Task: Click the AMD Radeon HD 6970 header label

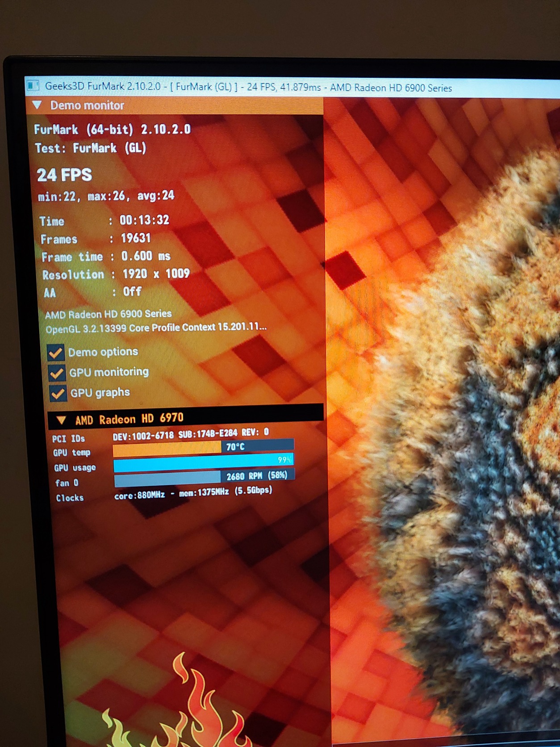Action: tap(130, 419)
